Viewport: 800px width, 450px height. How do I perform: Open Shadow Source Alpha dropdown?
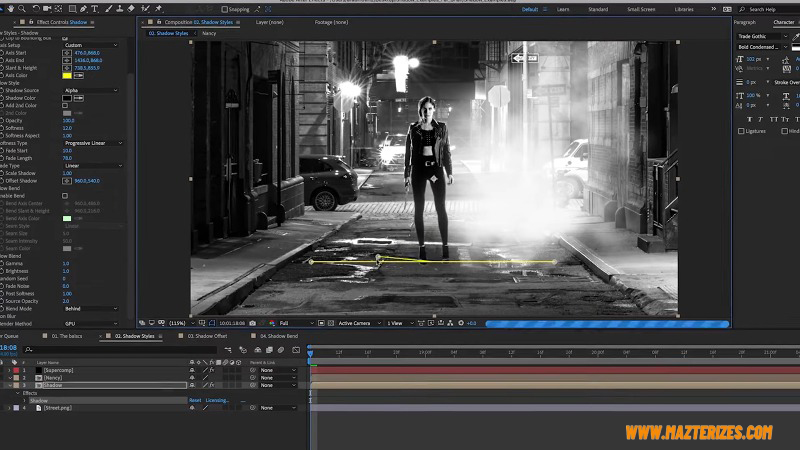click(91, 90)
